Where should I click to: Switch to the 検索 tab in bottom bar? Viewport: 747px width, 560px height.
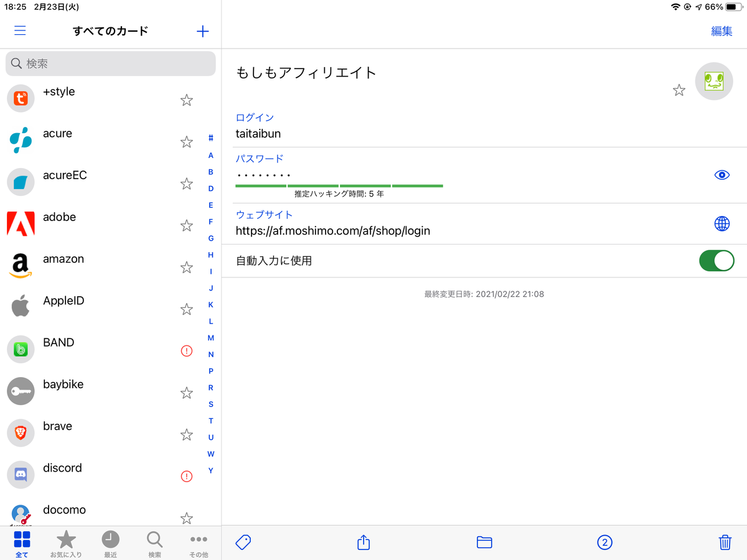coord(154,543)
